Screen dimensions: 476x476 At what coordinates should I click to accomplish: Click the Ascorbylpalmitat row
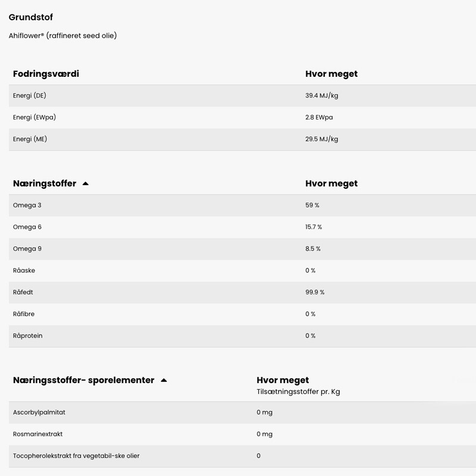click(242, 412)
